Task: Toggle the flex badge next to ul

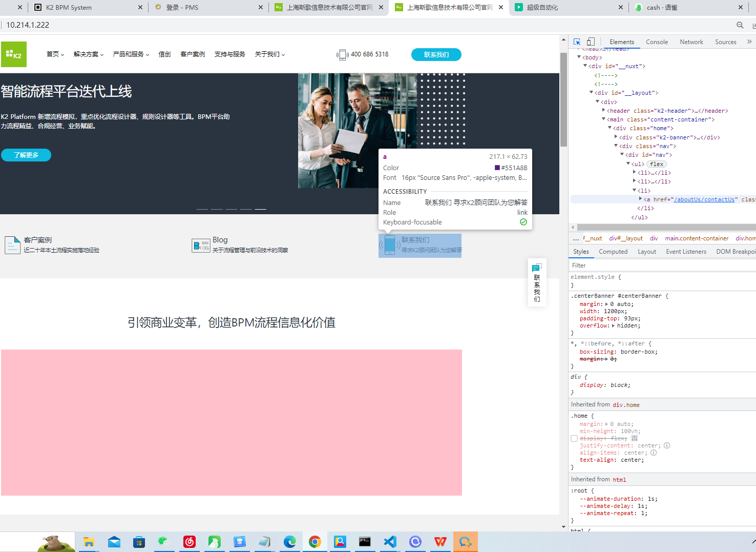Action: [x=657, y=164]
